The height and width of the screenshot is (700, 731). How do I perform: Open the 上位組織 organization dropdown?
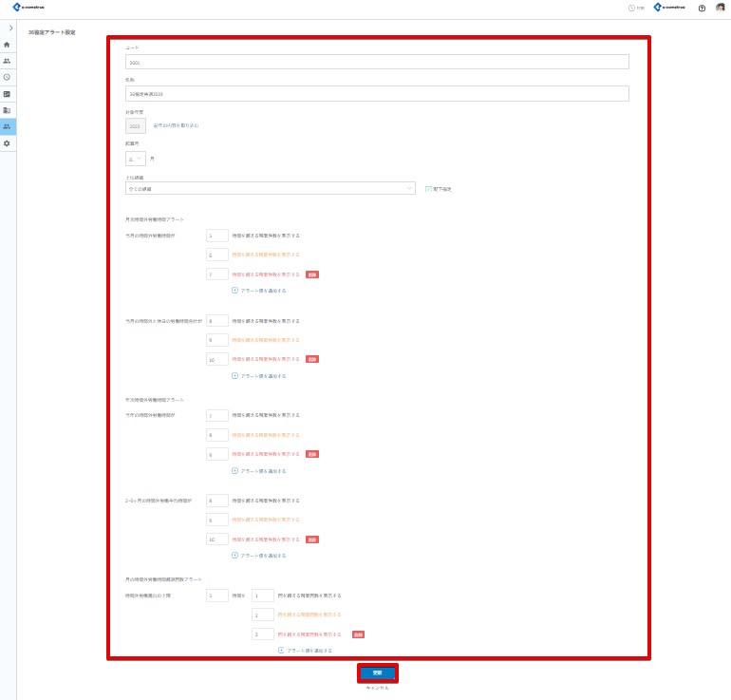272,188
